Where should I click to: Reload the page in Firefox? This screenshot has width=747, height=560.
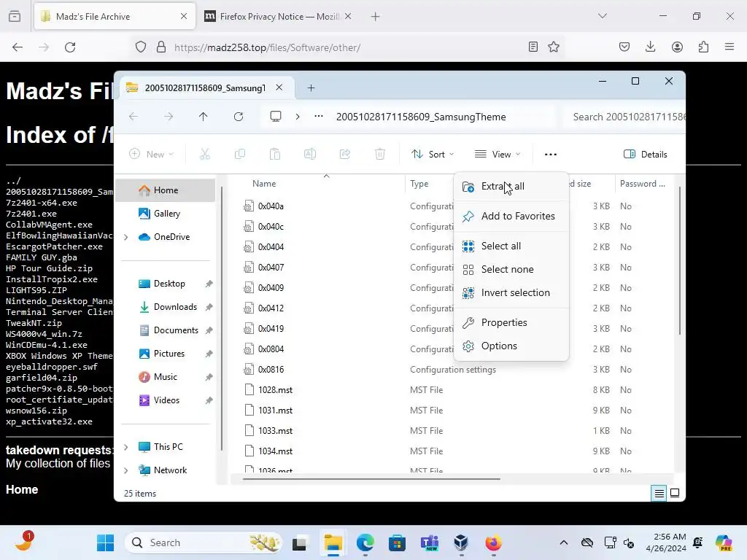(x=70, y=47)
